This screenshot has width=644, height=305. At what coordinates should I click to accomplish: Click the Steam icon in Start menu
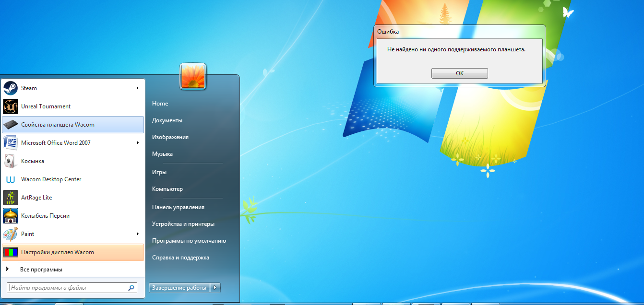[x=11, y=88]
